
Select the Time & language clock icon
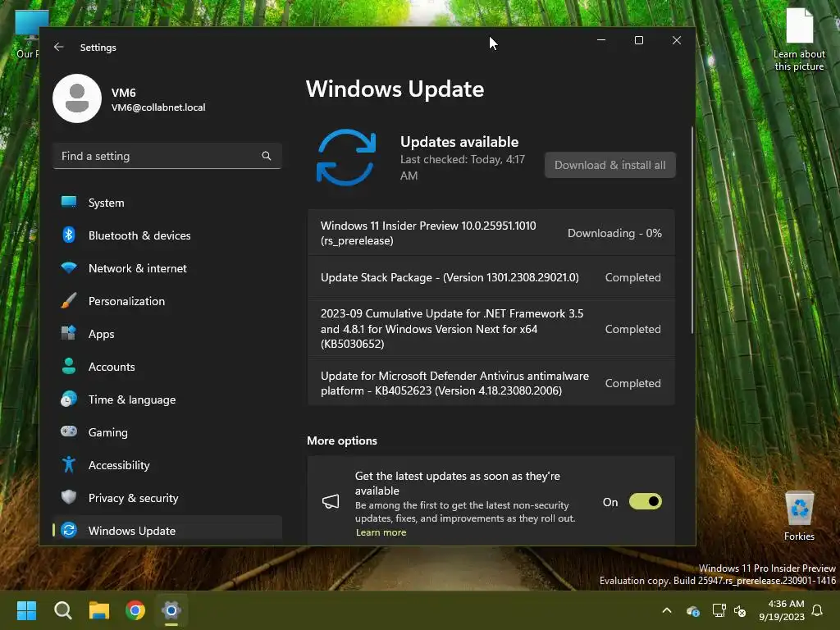[x=69, y=399]
